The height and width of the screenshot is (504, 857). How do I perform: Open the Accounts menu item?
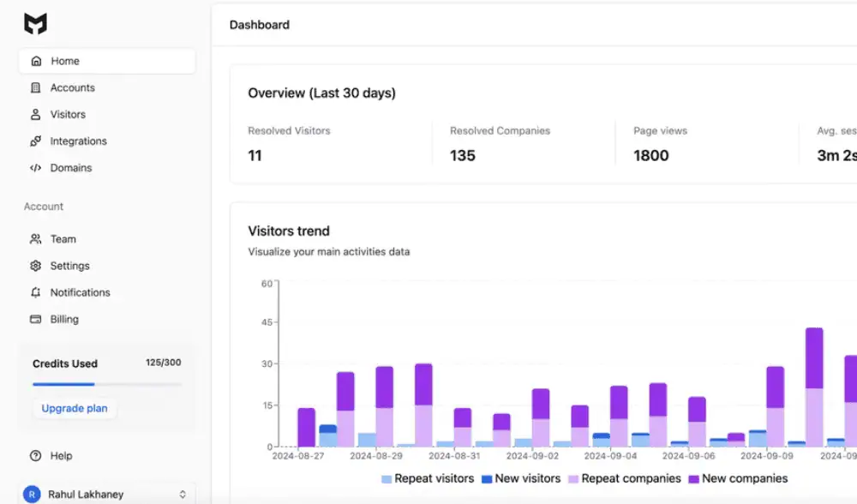pos(72,87)
